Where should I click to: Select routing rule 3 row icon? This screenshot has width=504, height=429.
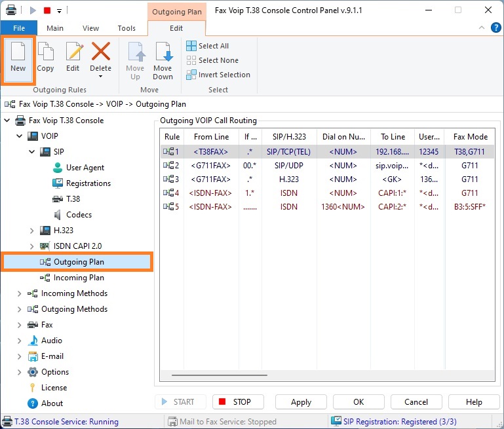tap(168, 179)
